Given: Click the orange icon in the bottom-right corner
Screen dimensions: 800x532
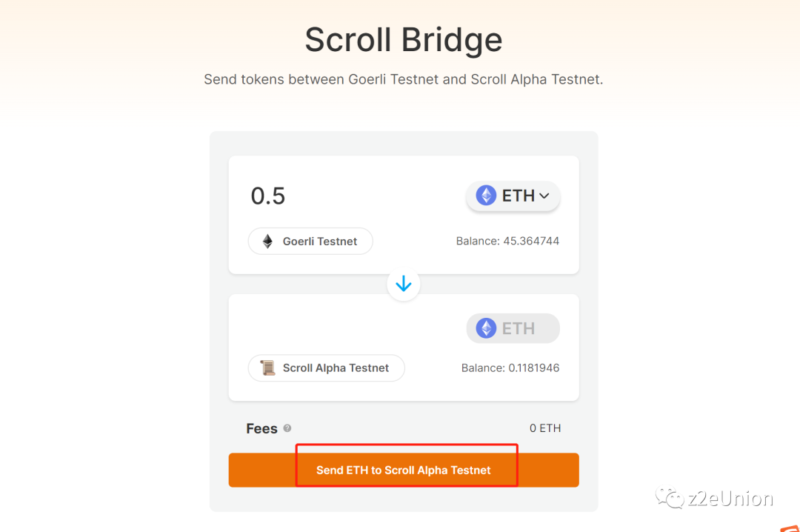Looking at the screenshot, I should [790, 528].
